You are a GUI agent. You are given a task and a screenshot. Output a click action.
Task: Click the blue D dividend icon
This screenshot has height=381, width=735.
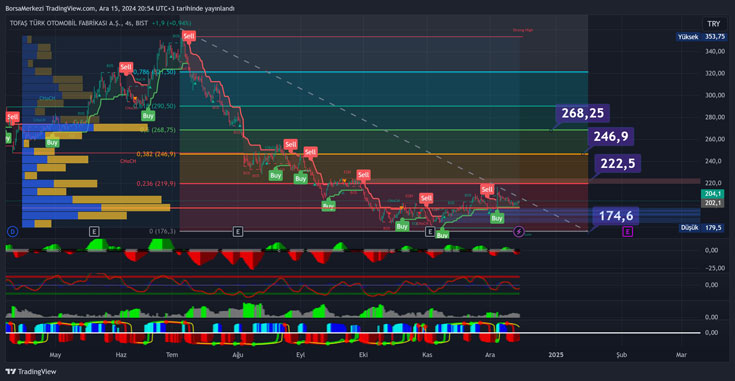click(x=13, y=232)
